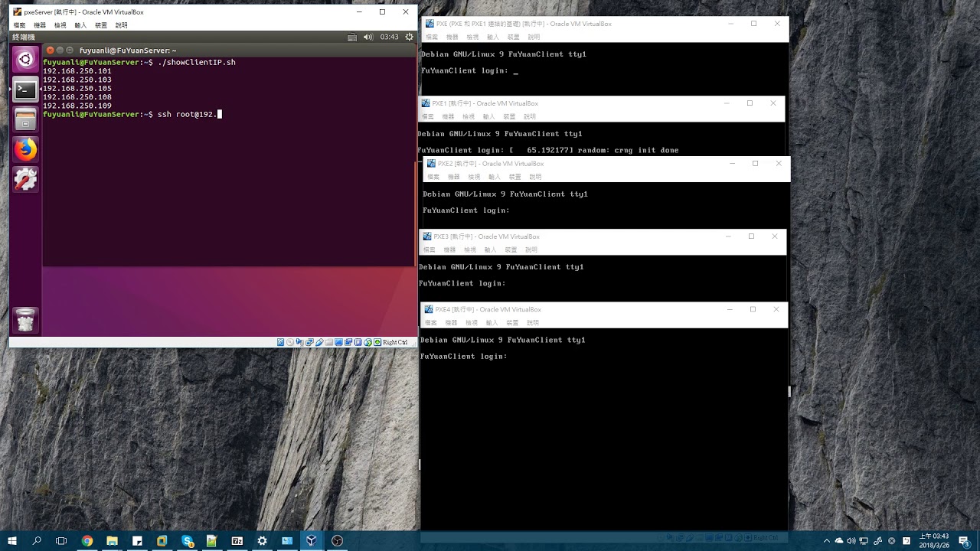This screenshot has height=551, width=980.
Task: Click the OneDrive cloud tray icon
Action: click(x=839, y=541)
